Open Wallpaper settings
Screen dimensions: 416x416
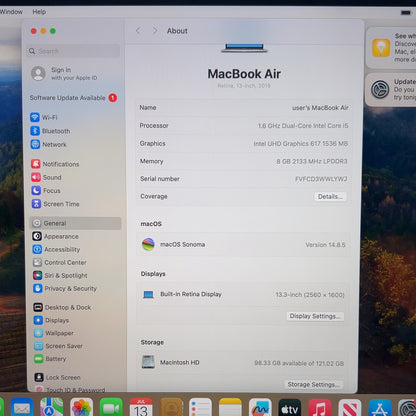pyautogui.click(x=54, y=333)
